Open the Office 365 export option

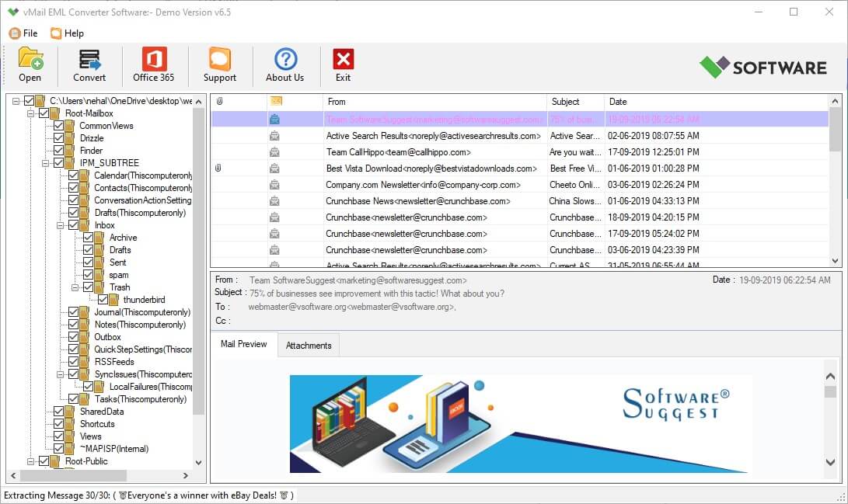pos(152,65)
